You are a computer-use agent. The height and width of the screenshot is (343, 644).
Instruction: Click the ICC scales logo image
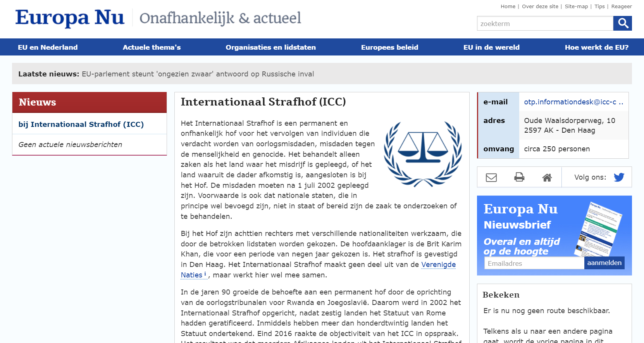(x=423, y=154)
